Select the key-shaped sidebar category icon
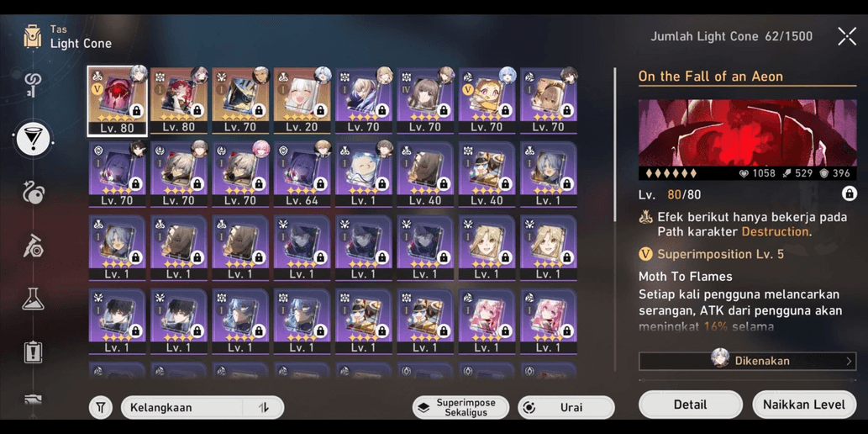The width and height of the screenshot is (868, 434). pos(32,84)
